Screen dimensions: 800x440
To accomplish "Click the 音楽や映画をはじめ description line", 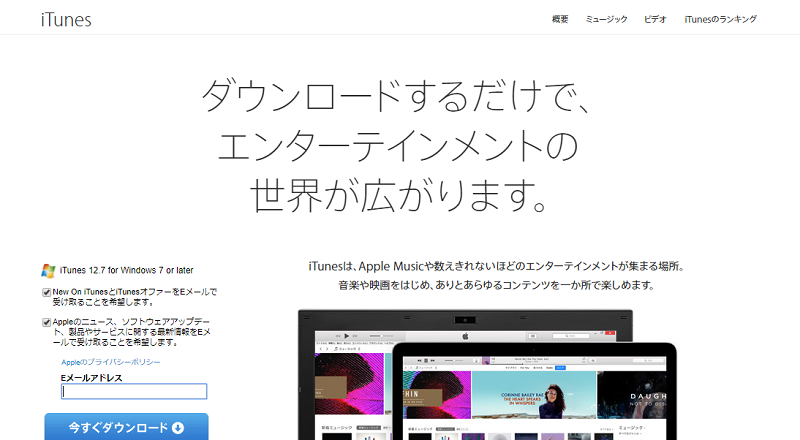I will coord(496,285).
